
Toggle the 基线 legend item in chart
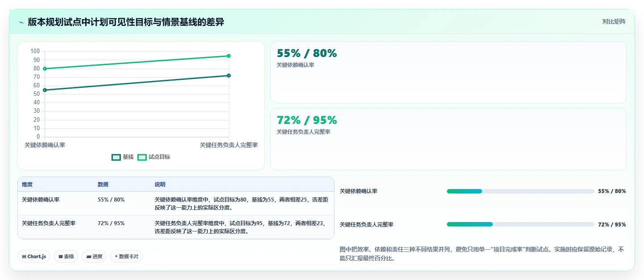(123, 157)
